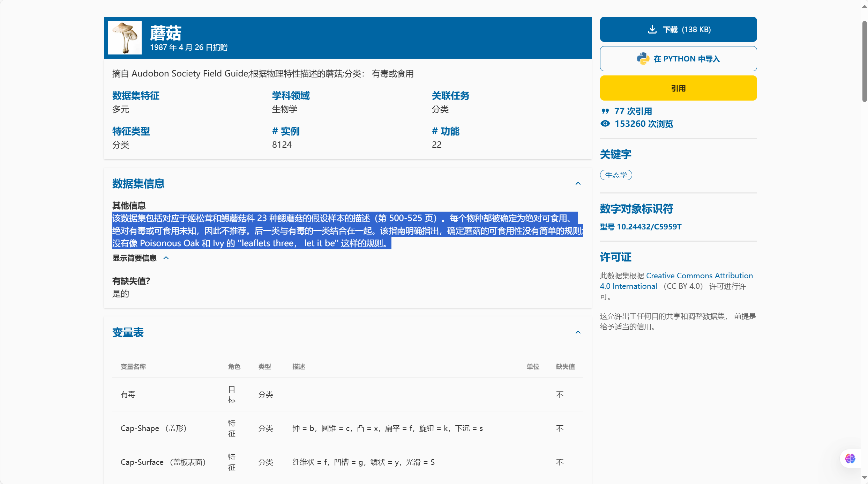Screen dimensions: 868x484
Task: Click the eye views icon
Action: click(x=605, y=124)
